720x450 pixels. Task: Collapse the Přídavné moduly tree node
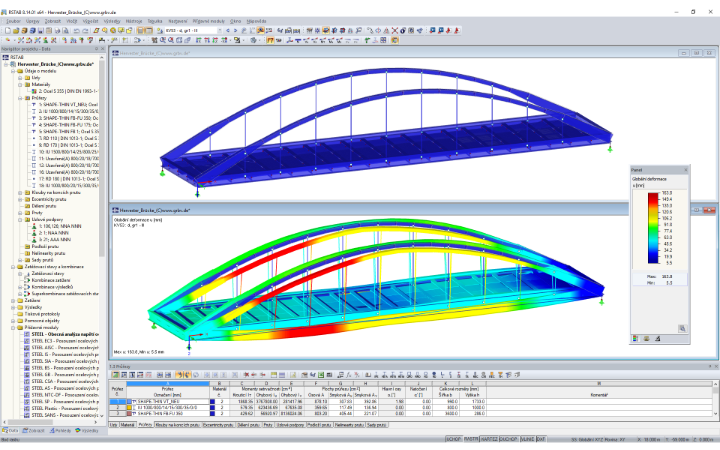coord(13,327)
